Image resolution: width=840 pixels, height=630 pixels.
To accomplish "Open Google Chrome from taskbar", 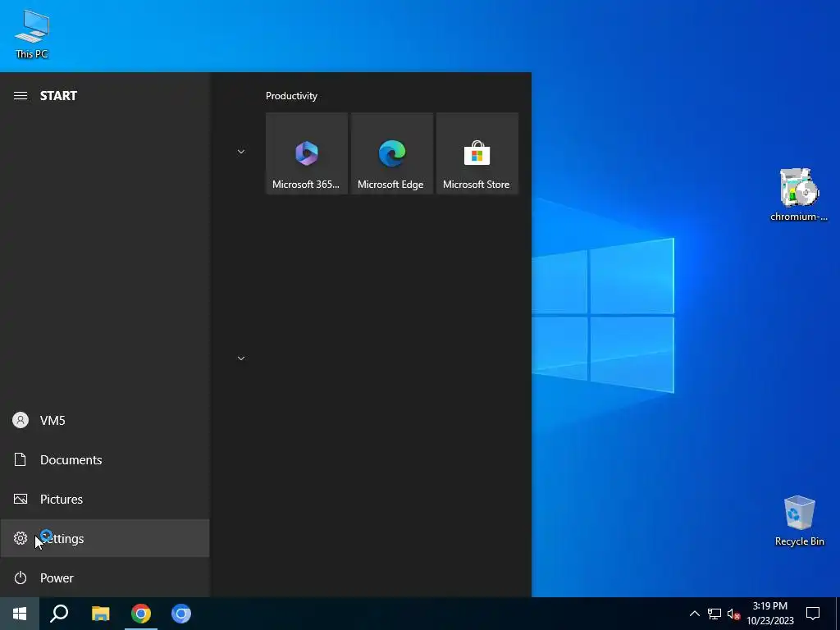I will tap(141, 614).
